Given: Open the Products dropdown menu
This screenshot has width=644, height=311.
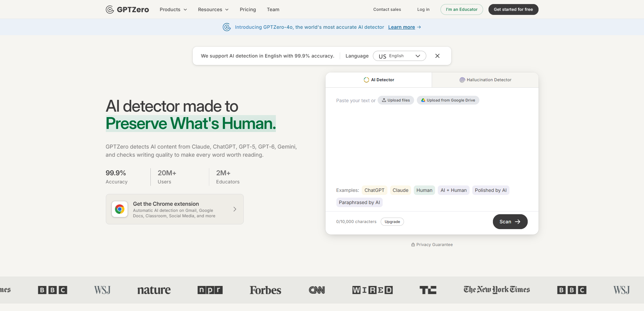Looking at the screenshot, I should pyautogui.click(x=173, y=9).
